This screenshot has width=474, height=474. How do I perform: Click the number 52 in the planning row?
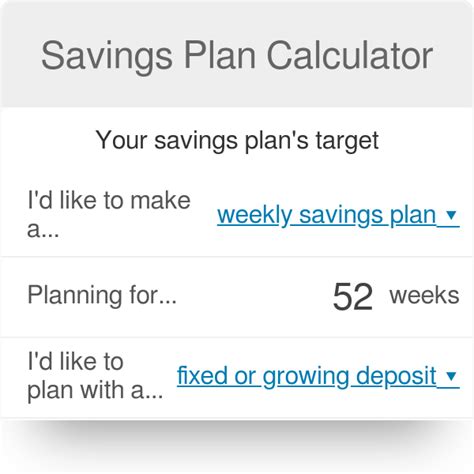tap(353, 296)
